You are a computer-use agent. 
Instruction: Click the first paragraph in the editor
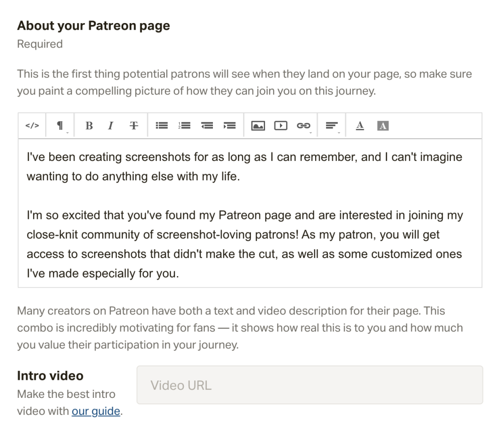pyautogui.click(x=244, y=167)
